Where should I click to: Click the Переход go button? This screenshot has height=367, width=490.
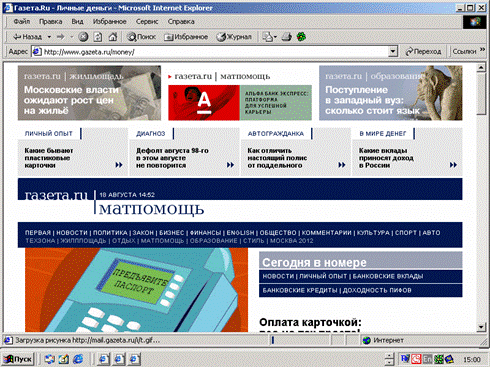(423, 52)
